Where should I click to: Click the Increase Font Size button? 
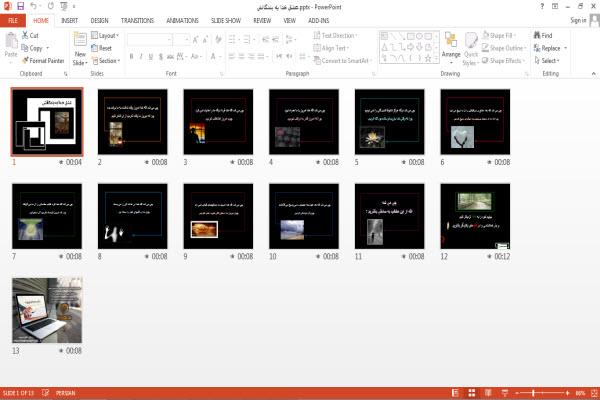click(196, 39)
